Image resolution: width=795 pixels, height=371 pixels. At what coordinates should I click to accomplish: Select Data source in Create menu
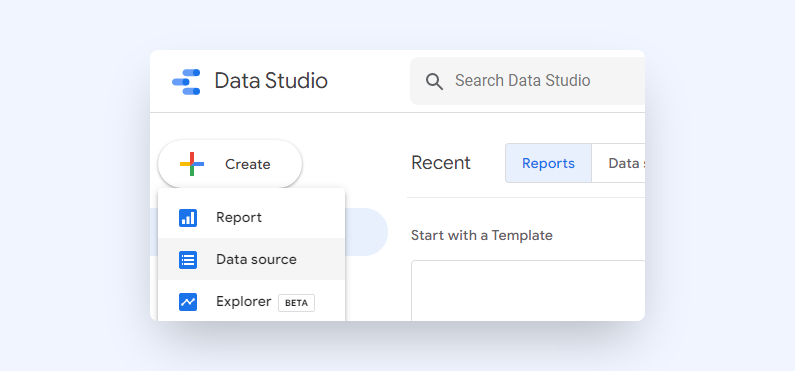tap(251, 259)
